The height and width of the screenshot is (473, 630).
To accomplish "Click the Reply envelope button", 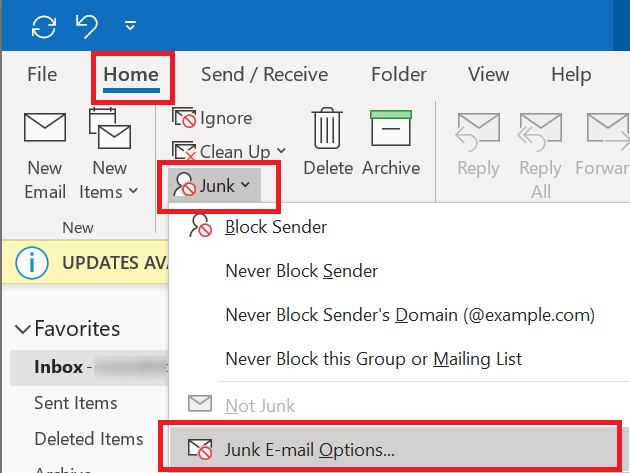I will pos(478,145).
